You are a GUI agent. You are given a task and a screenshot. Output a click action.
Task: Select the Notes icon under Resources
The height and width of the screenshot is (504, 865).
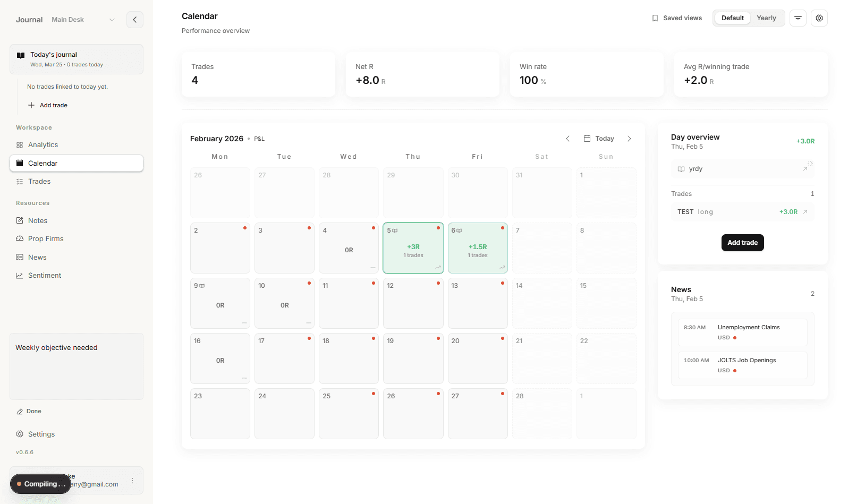pos(19,220)
